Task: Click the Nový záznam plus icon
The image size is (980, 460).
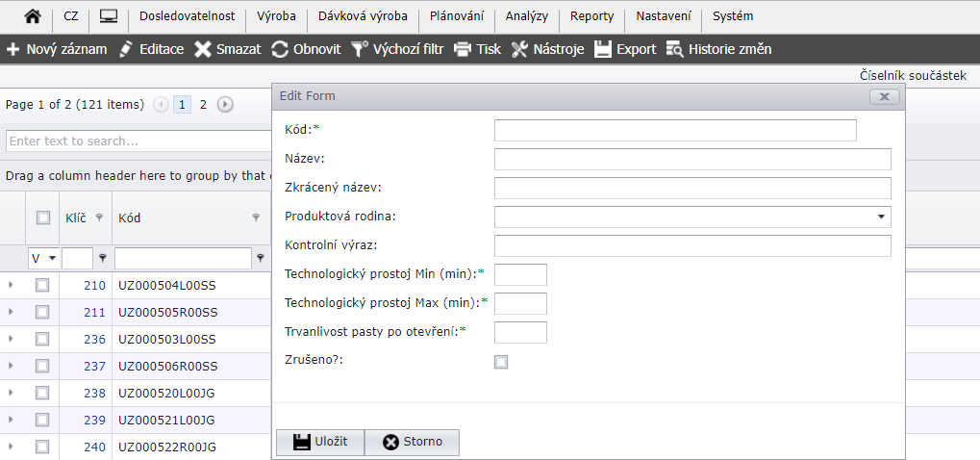Action: click(x=13, y=49)
